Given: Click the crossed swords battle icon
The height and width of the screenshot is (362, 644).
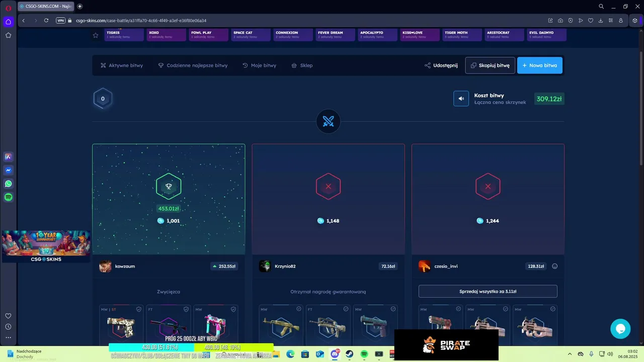Looking at the screenshot, I should 328,121.
